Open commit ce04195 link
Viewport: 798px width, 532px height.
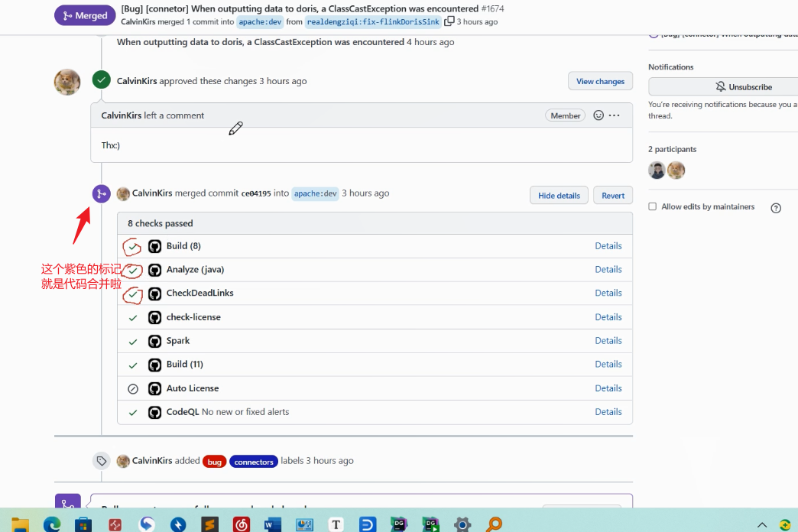point(256,193)
